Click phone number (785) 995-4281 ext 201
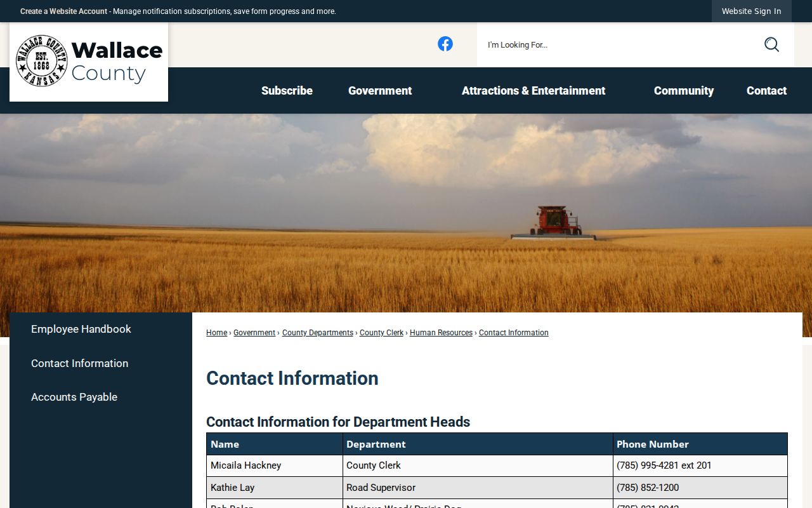The image size is (812, 508). 664,465
